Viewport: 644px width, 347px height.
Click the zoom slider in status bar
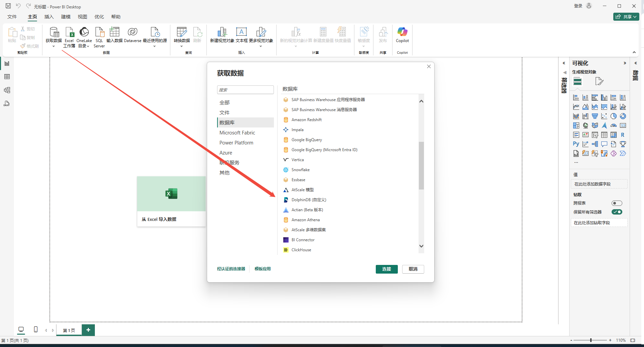[x=591, y=340]
